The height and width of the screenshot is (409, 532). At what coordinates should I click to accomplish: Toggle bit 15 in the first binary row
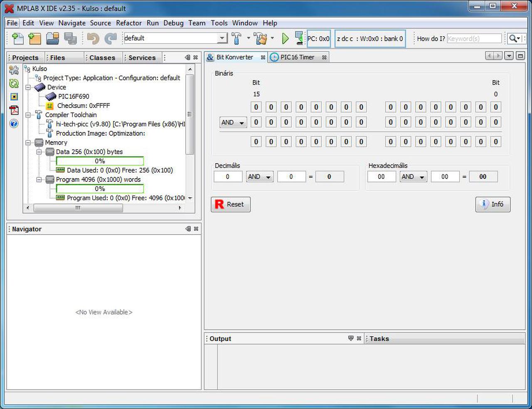pos(256,107)
